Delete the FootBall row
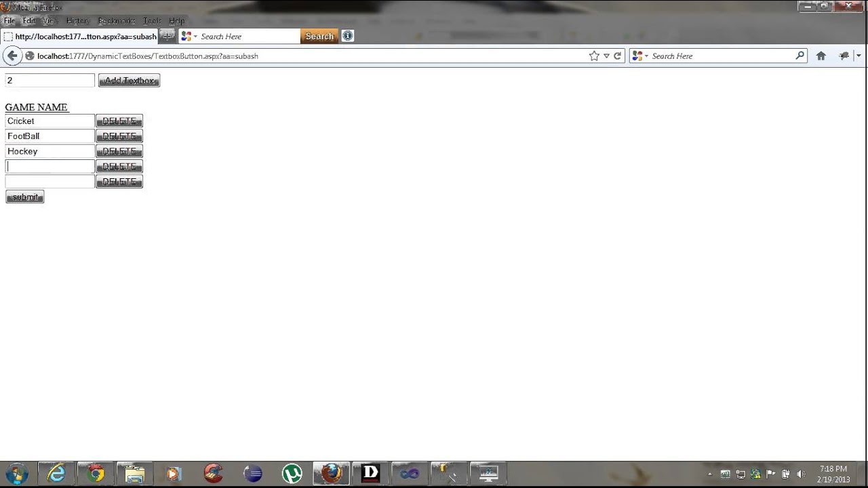Image resolution: width=868 pixels, height=488 pixels. [x=119, y=136]
